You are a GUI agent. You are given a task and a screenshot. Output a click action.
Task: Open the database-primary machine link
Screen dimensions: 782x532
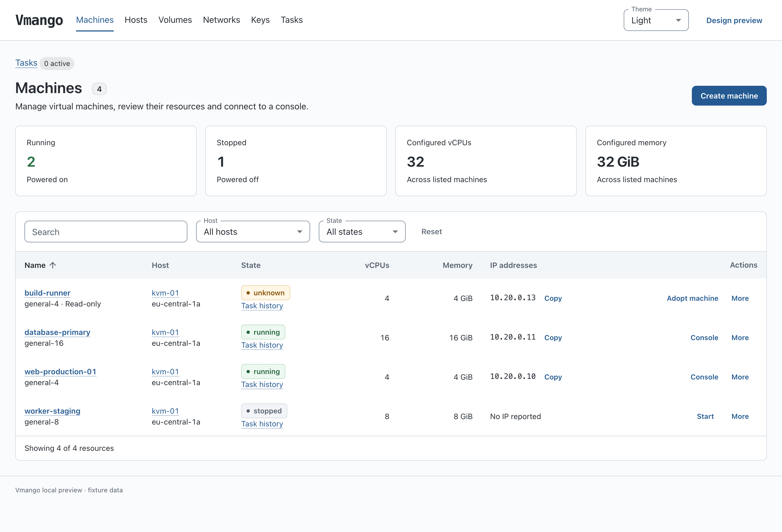(x=57, y=332)
